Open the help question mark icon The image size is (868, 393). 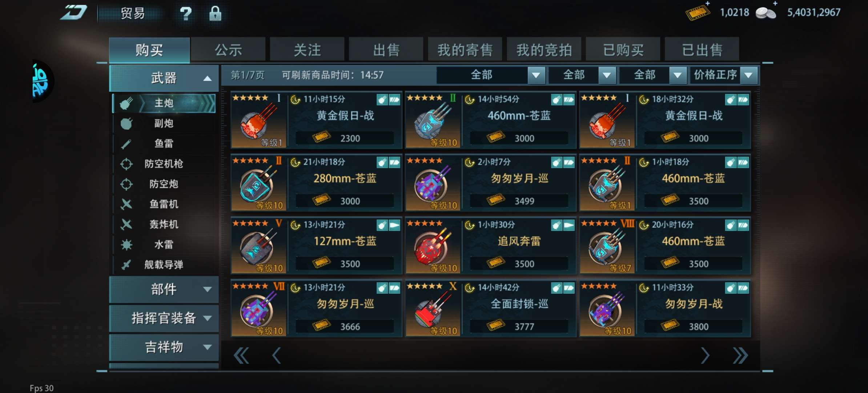coord(186,13)
